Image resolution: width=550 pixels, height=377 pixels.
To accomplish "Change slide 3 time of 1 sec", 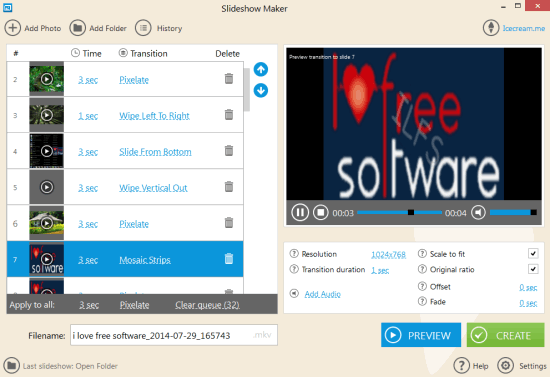I will click(x=88, y=116).
